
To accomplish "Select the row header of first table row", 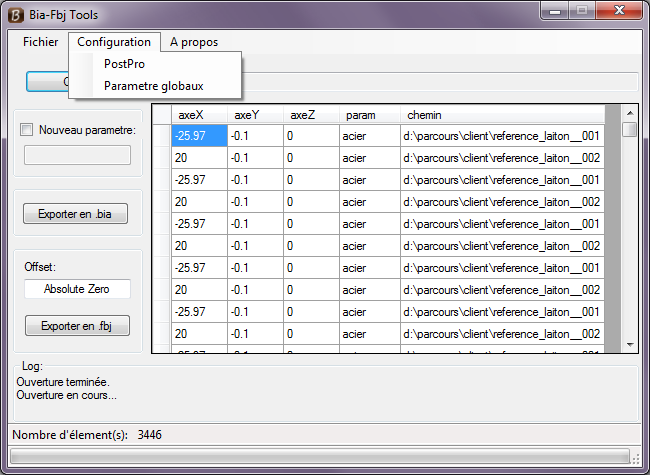I will (x=162, y=136).
